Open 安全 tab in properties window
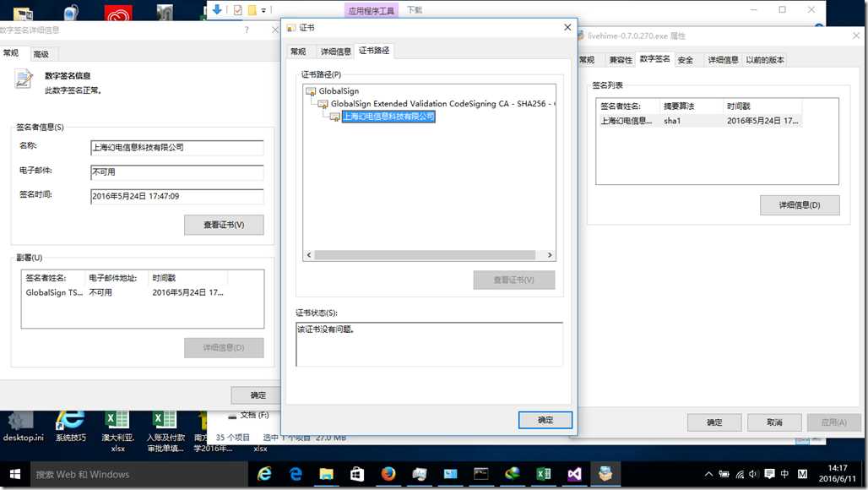The image size is (868, 490). [x=686, y=60]
